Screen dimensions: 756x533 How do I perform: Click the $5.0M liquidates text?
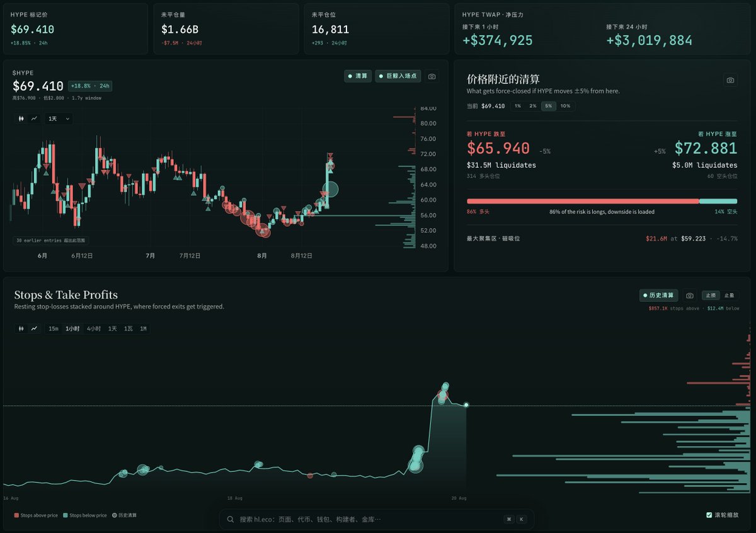(x=704, y=165)
